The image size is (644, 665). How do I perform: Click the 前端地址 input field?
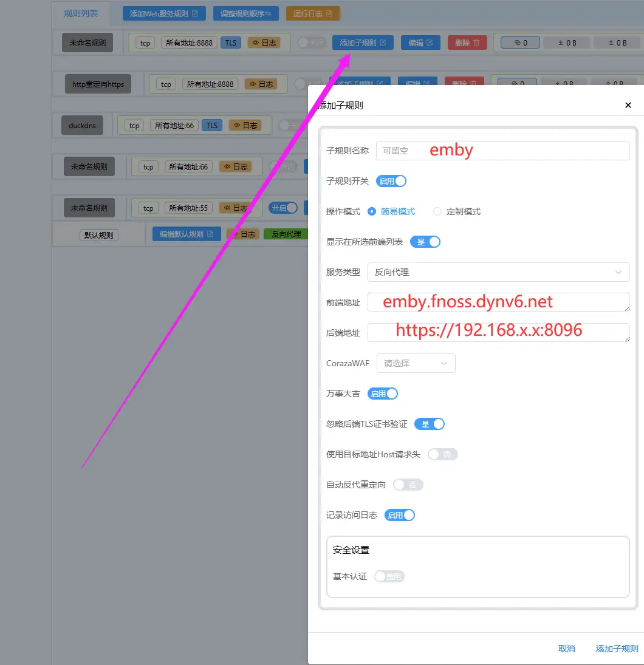tap(498, 301)
